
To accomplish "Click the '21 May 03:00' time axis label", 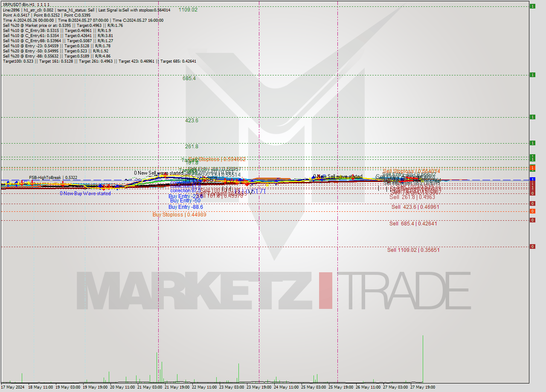I will 150,387.
